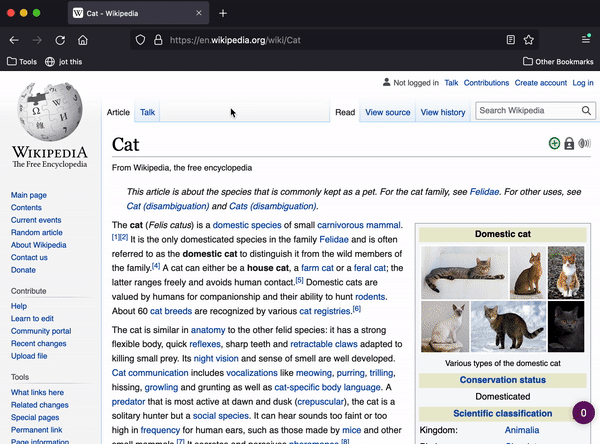This screenshot has width=600, height=444.
Task: Open the Firefox hamburger menu
Action: point(586,39)
